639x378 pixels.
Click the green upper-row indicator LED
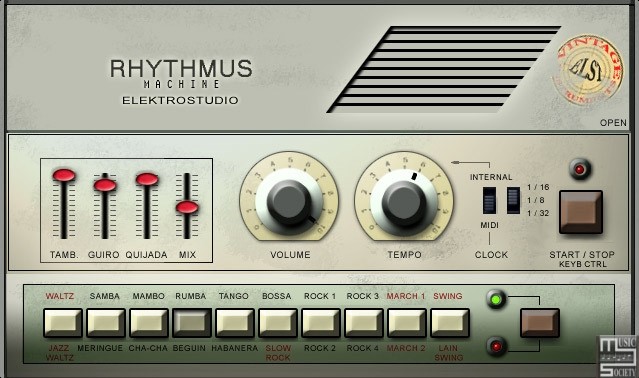[496, 300]
